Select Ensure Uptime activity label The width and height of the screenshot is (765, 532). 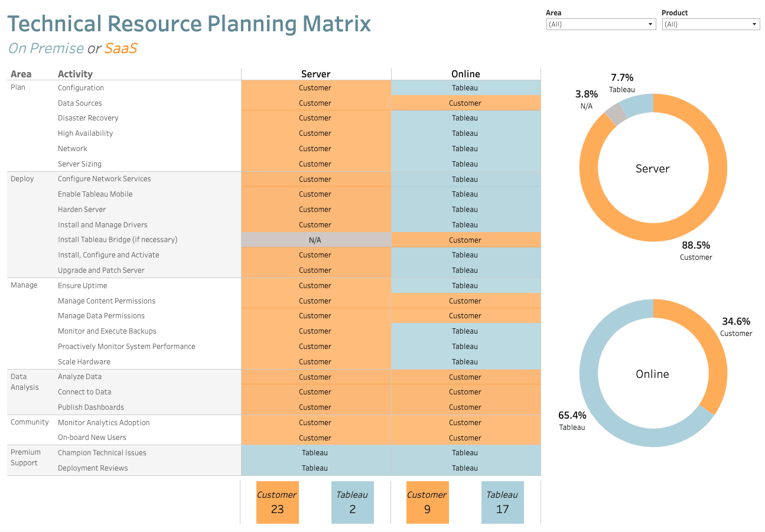click(83, 286)
